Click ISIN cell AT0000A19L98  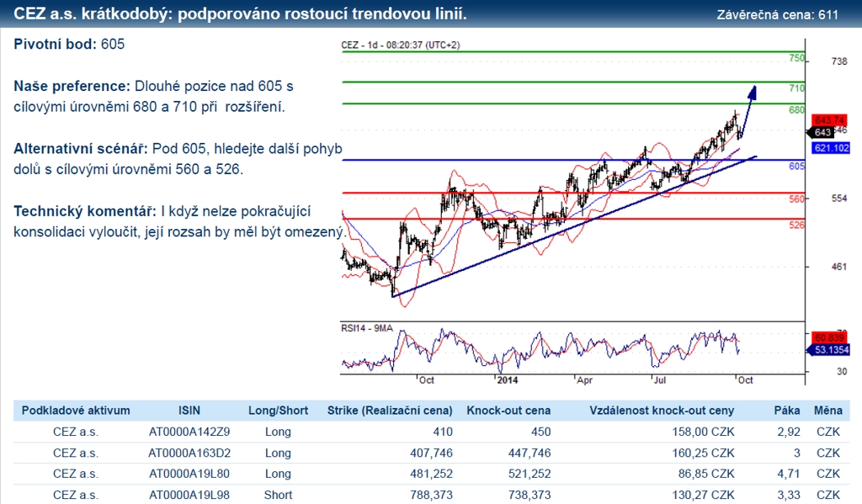tap(189, 496)
